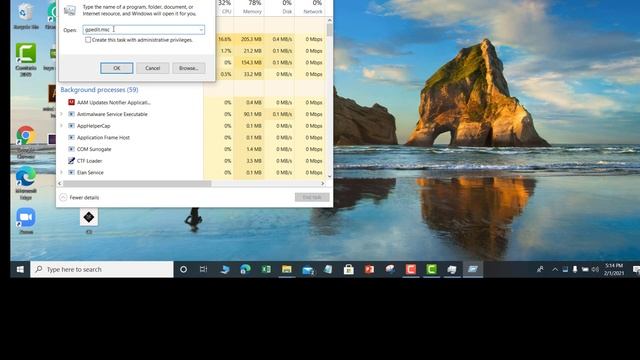Click the disabled End task button
This screenshot has width=640, height=360.
312,198
